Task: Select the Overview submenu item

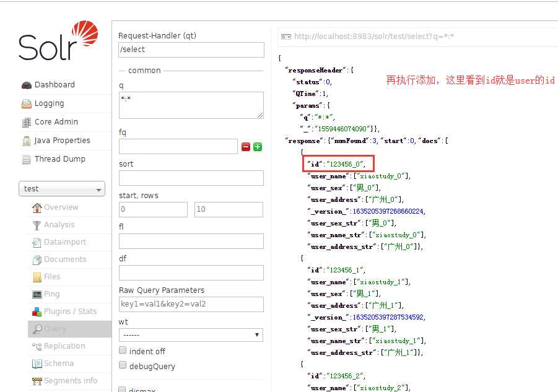Action: [x=61, y=207]
